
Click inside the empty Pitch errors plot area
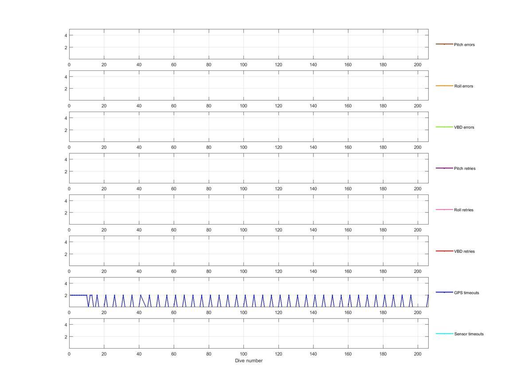tap(248, 44)
